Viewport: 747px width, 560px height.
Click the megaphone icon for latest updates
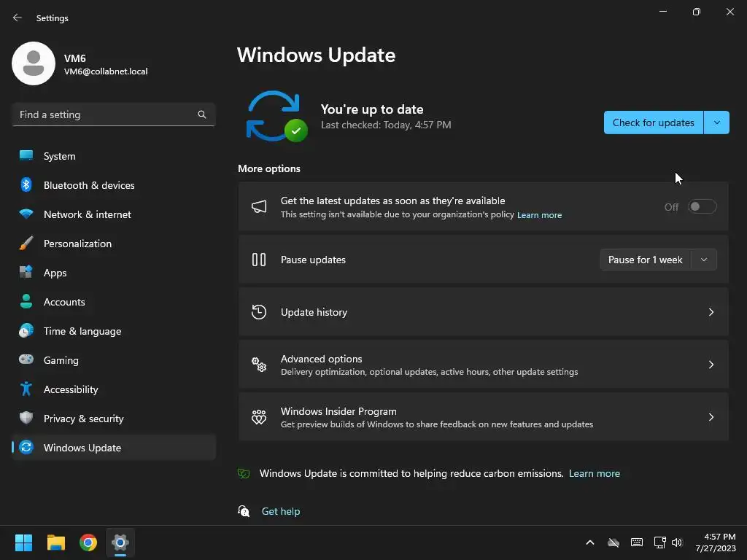[259, 206]
